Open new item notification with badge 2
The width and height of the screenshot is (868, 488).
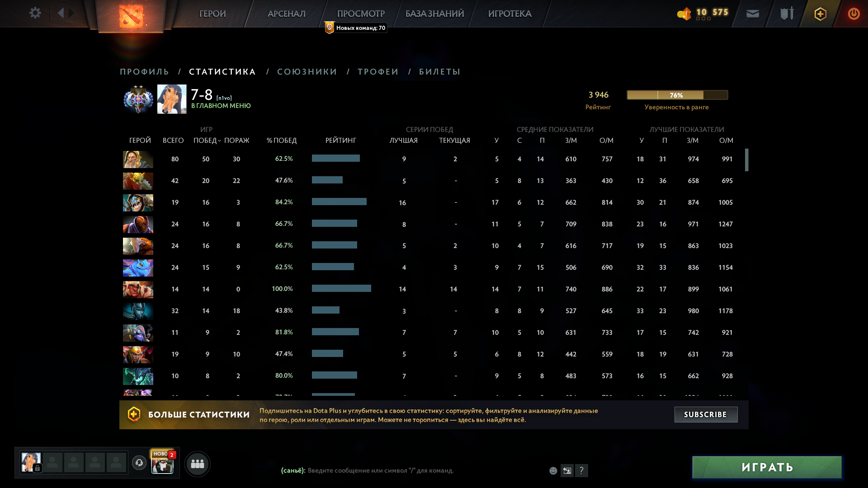click(x=162, y=462)
